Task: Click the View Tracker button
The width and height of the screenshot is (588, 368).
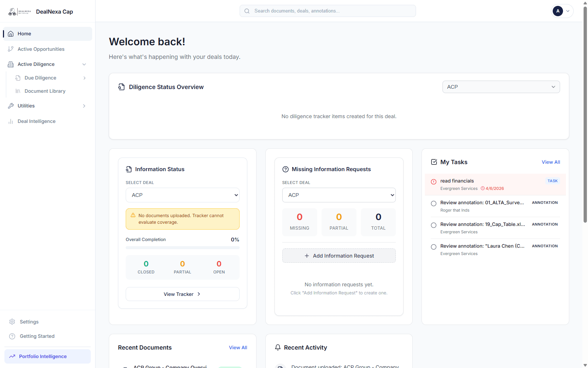Action: (183, 294)
